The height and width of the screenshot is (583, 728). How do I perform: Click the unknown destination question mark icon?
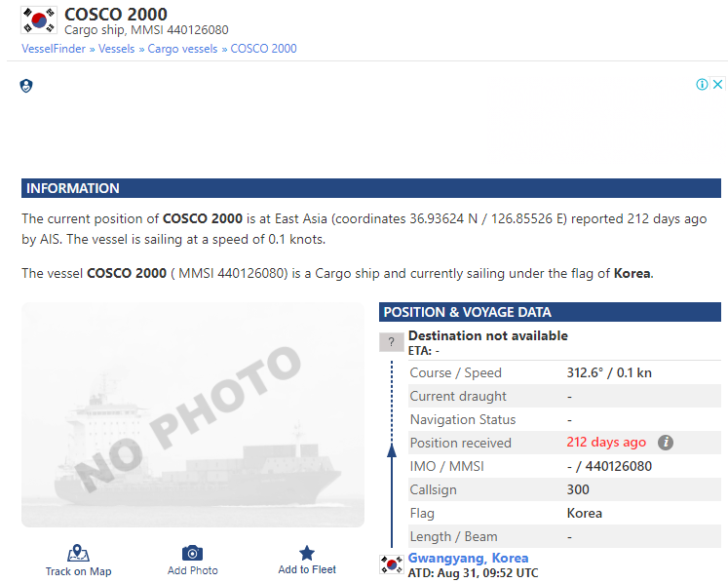[392, 342]
